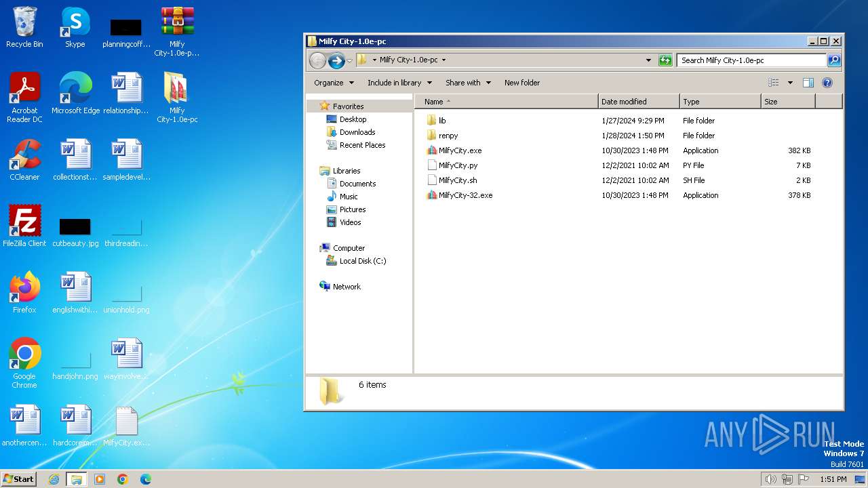Click the Explorer Forward navigation button
868x488 pixels.
click(x=336, y=60)
